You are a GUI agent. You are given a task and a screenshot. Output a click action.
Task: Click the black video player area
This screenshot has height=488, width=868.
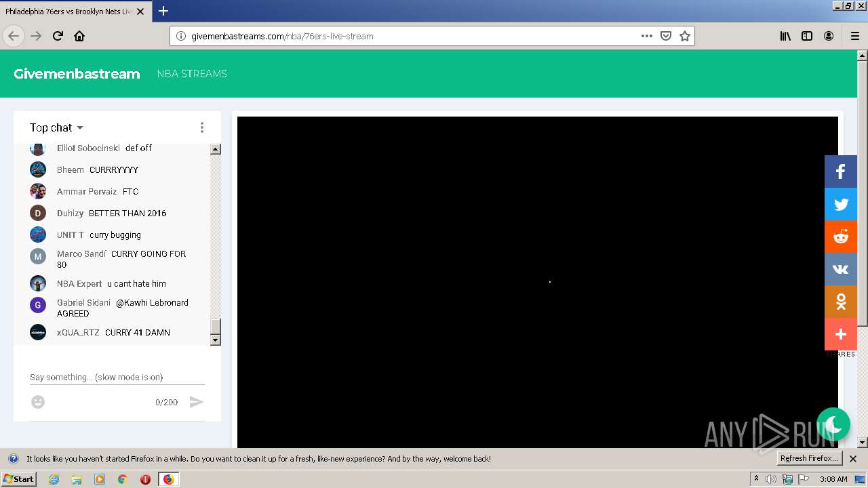point(538,282)
